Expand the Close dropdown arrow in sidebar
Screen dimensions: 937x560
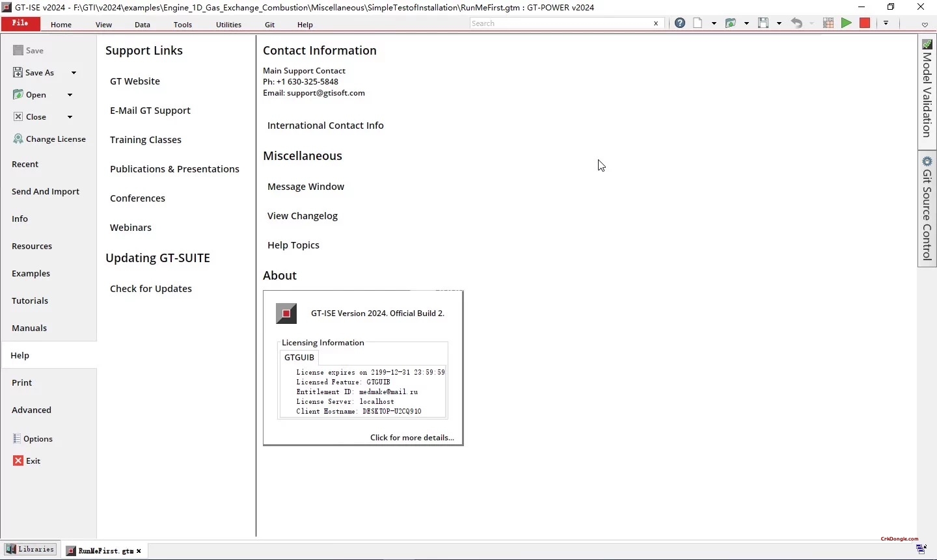[x=70, y=117]
